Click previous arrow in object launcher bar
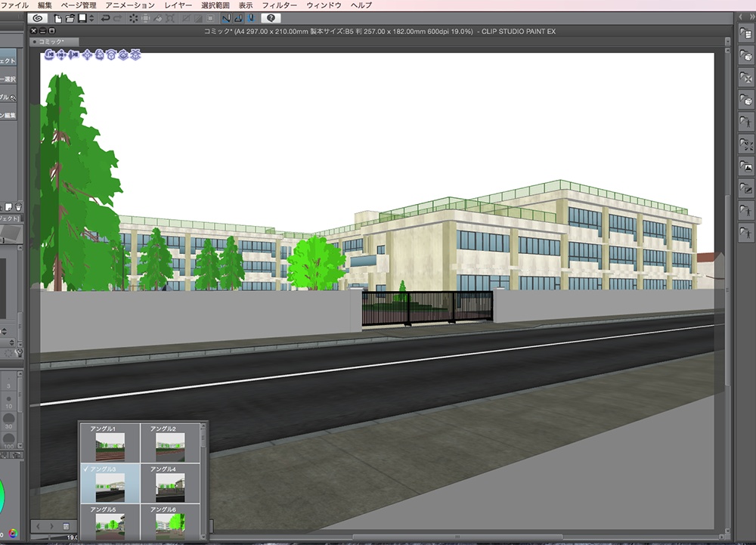Image resolution: width=756 pixels, height=545 pixels. 39,526
